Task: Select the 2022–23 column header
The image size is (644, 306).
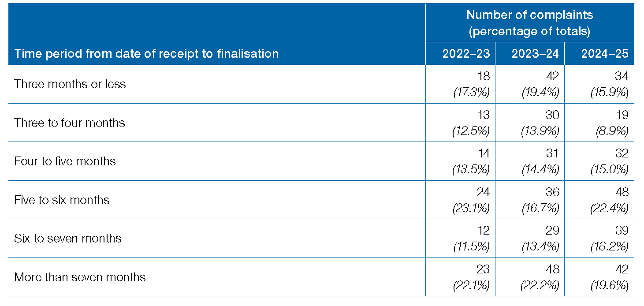Action: [466, 54]
